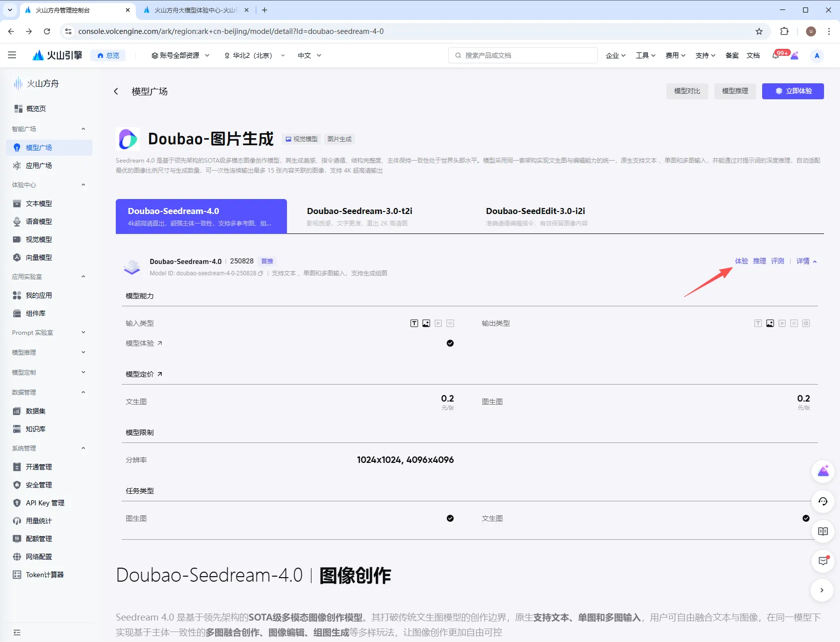
Task: Open the floating AI assistant icon
Action: click(x=823, y=471)
